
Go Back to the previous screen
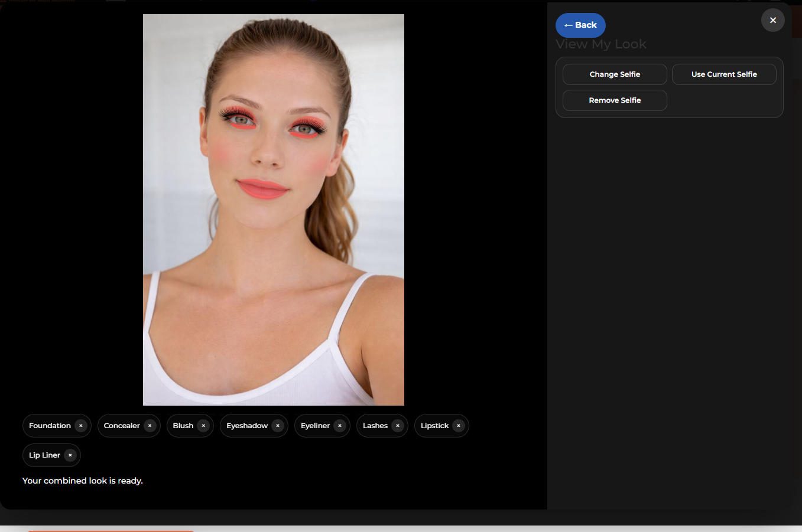coord(580,25)
